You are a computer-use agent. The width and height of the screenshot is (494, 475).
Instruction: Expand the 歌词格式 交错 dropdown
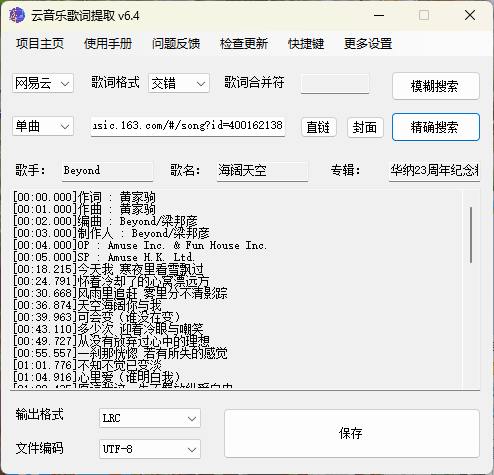coord(179,83)
